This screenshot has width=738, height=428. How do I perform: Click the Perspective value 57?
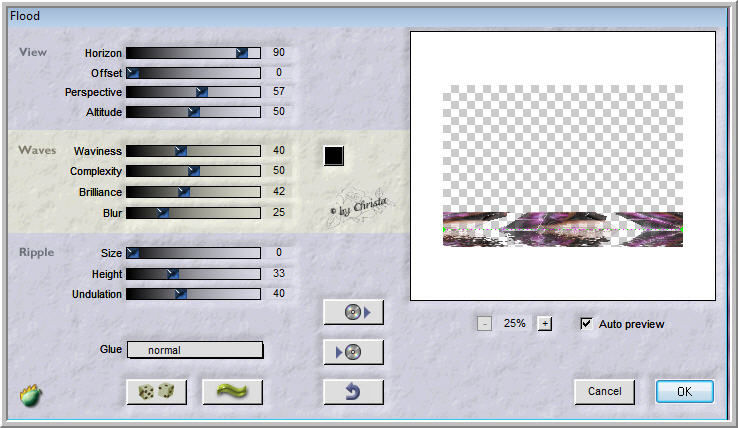[x=279, y=91]
